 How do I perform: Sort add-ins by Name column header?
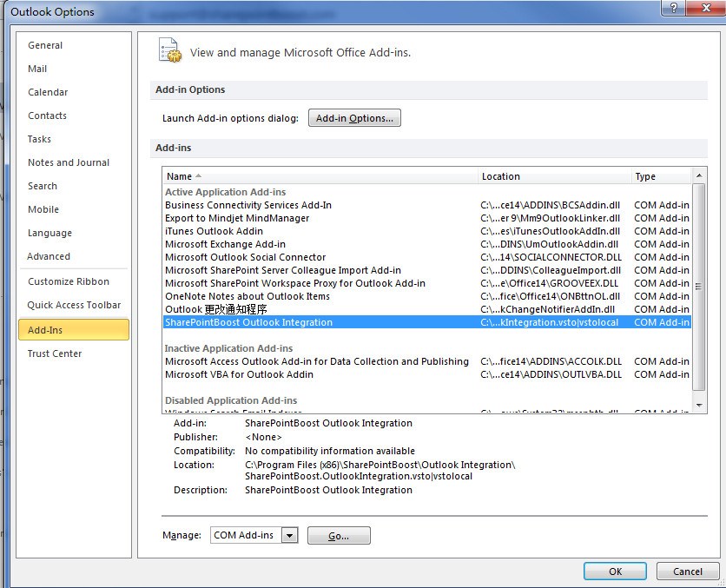tap(320, 176)
